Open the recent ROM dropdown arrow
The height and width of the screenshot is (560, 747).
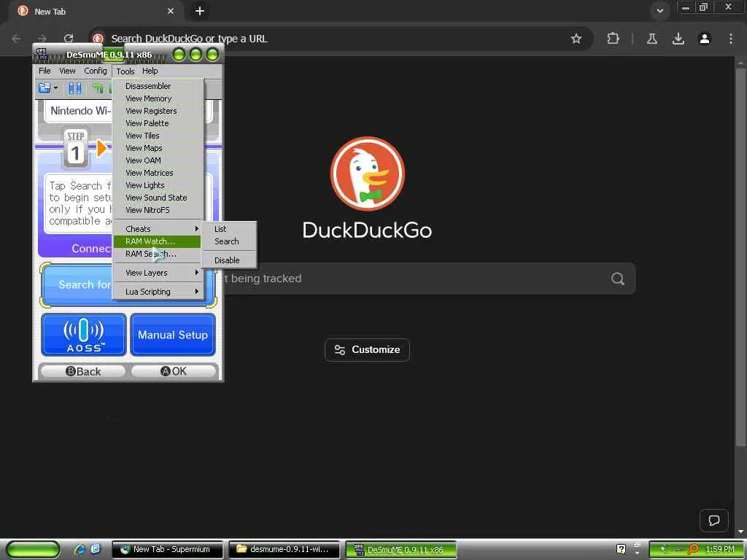pos(55,88)
